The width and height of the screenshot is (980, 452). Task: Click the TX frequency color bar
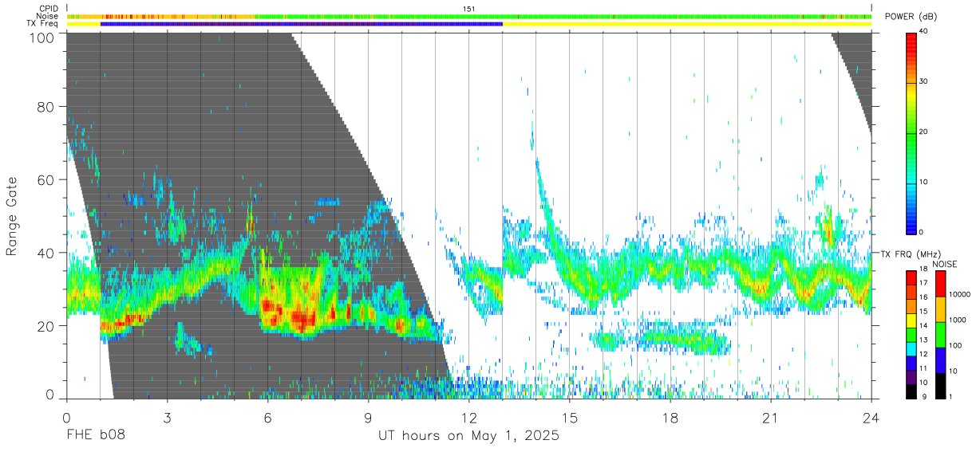click(x=911, y=335)
